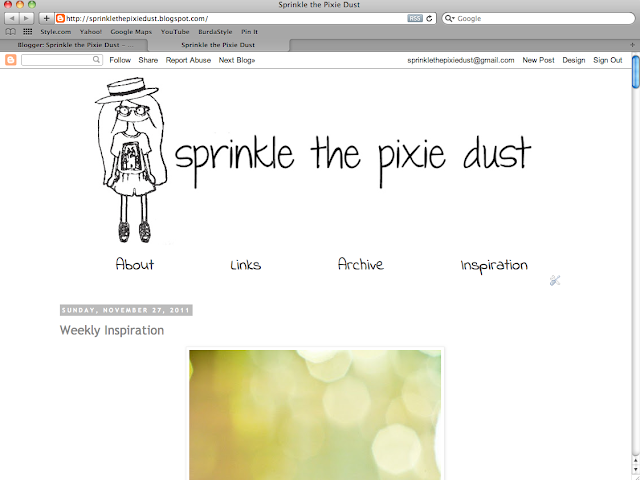Click the wrench and screwdriver edit icon
Image resolution: width=640 pixels, height=480 pixels.
coord(555,280)
